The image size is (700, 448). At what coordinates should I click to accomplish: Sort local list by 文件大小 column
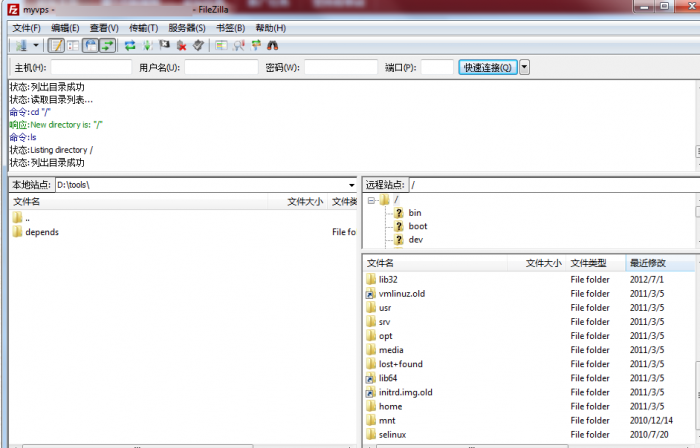(298, 202)
